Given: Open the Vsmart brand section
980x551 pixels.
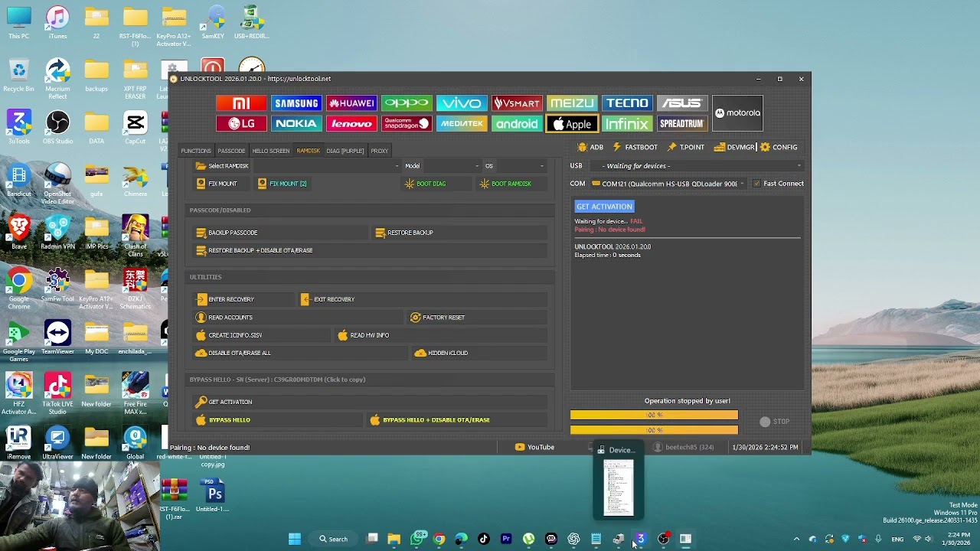Looking at the screenshot, I should (x=517, y=103).
